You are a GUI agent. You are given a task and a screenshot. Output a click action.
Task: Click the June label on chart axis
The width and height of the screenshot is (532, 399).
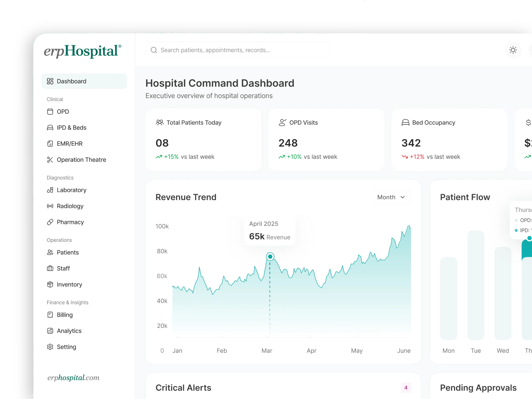point(404,351)
